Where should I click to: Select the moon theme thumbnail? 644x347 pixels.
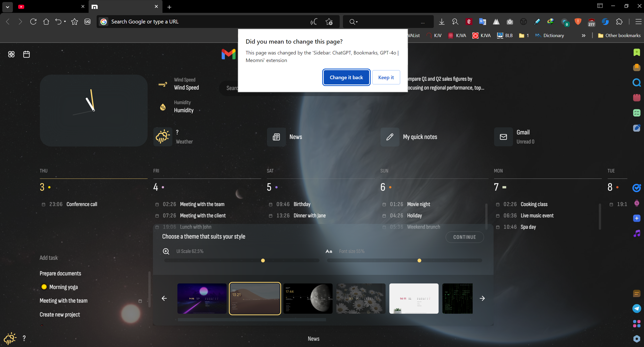(x=308, y=299)
